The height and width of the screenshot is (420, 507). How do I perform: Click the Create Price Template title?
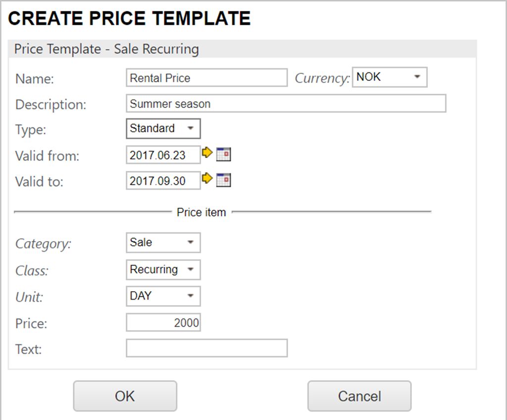coord(129,19)
